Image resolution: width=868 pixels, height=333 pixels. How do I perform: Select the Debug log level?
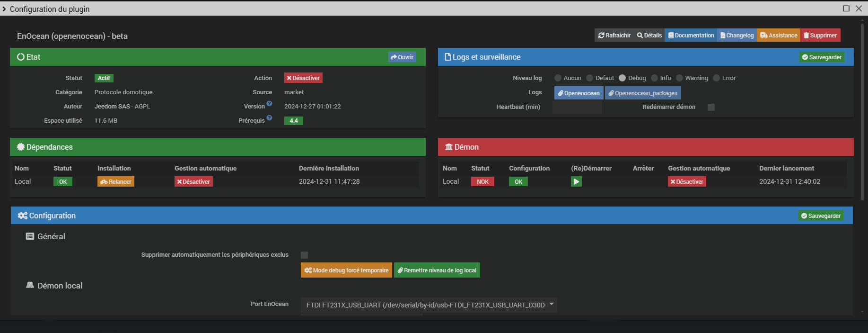pos(623,78)
